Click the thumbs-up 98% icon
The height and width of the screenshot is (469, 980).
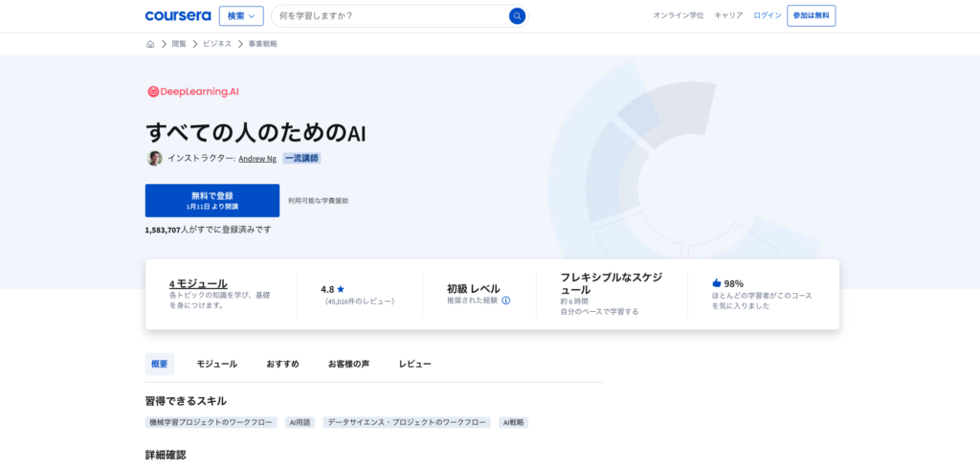pyautogui.click(x=716, y=282)
